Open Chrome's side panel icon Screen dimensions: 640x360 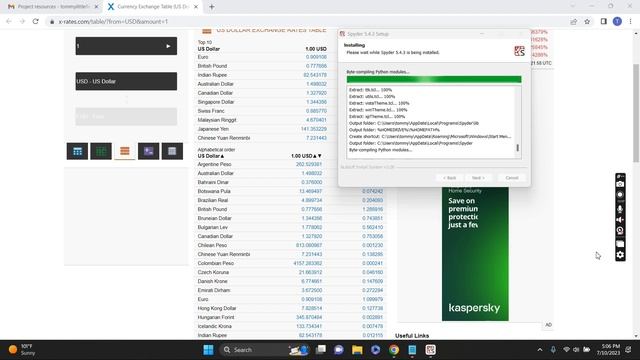(604, 22)
